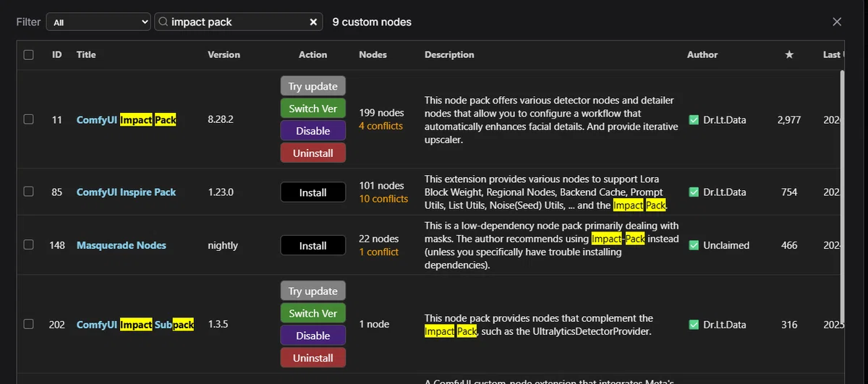Click the 'nightly' version cell
868x384 pixels.
223,245
